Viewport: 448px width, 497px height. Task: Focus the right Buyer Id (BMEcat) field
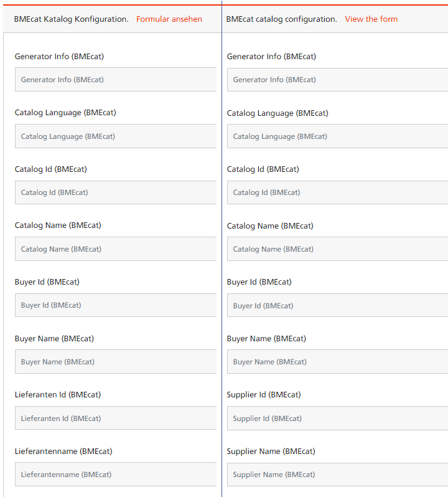(x=337, y=305)
